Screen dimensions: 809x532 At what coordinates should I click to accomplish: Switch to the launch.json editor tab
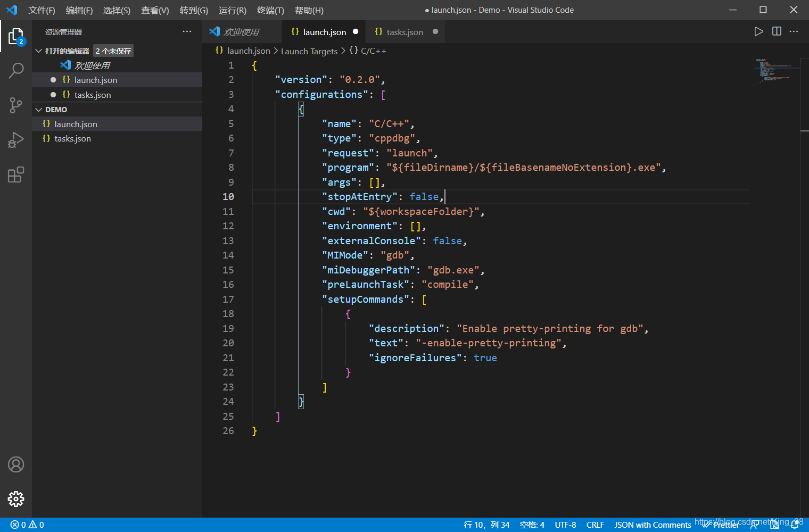pos(324,32)
